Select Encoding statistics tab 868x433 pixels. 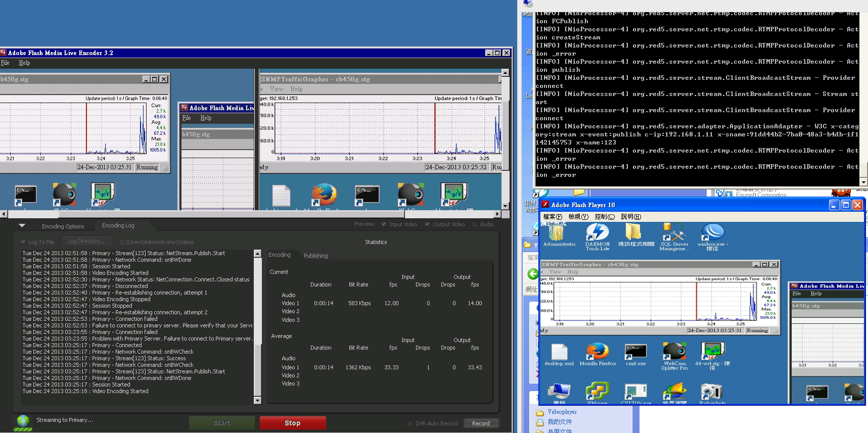click(x=280, y=255)
